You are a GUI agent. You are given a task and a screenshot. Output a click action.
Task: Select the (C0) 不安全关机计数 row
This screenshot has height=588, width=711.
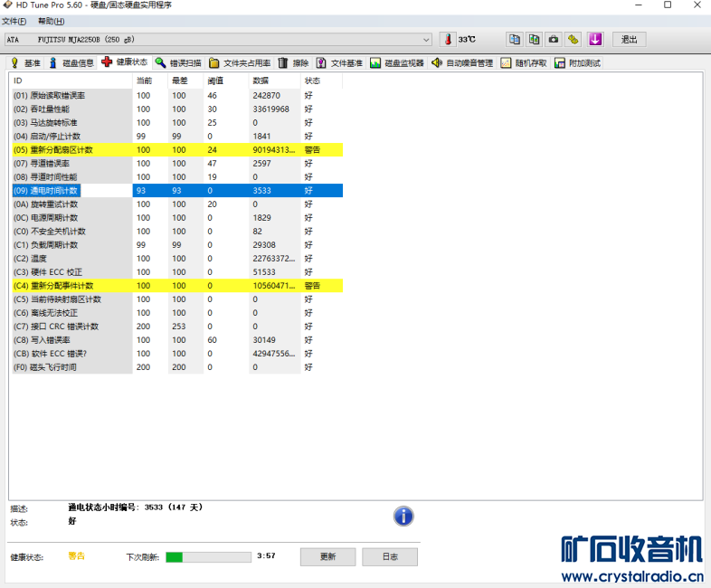pos(177,232)
